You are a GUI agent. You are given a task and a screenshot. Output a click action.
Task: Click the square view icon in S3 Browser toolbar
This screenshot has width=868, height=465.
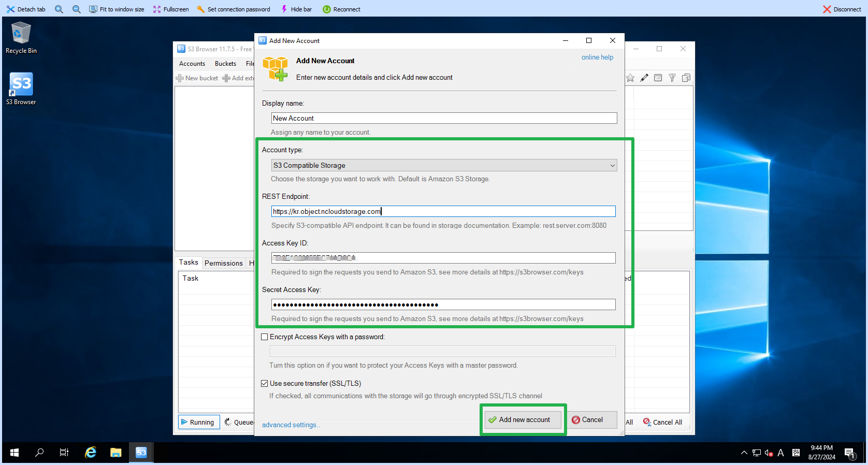(x=658, y=78)
